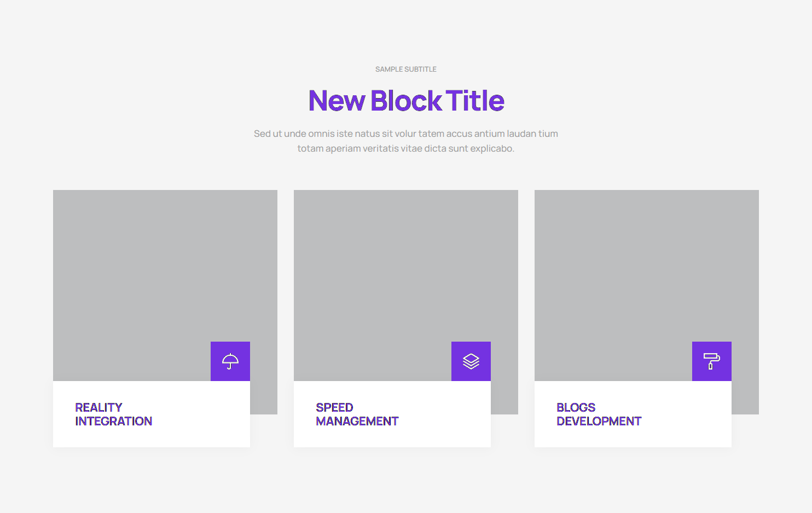This screenshot has width=812, height=513.
Task: Click the SAMPLE SUBTITLE text
Action: pos(406,70)
